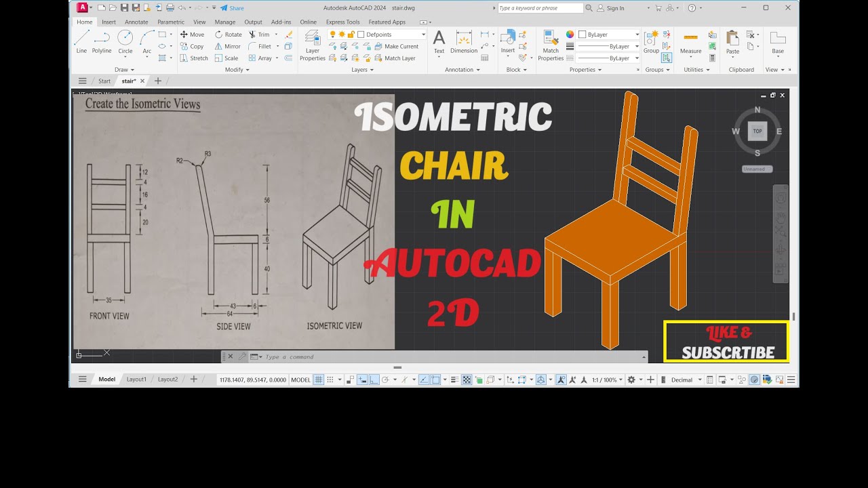The height and width of the screenshot is (488, 868).
Task: Open the Insert ribbon tab
Action: click(108, 22)
